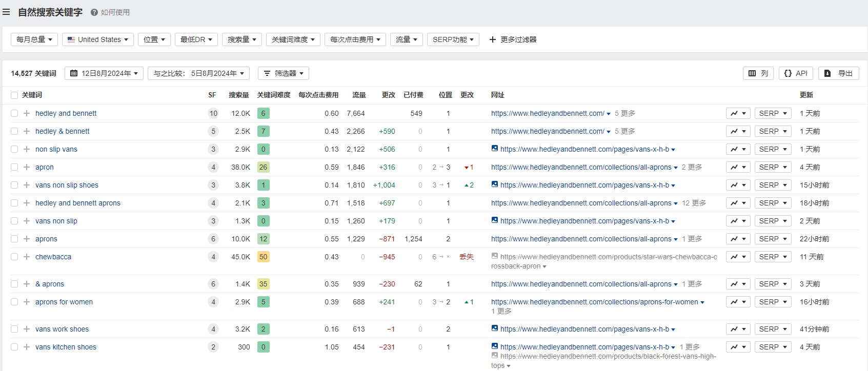Click the hedley and bennett aprons keyword link
The image size is (868, 371).
click(x=78, y=203)
